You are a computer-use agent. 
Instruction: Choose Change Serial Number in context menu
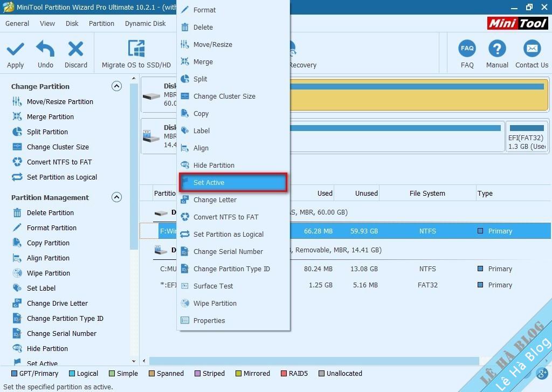click(x=233, y=252)
